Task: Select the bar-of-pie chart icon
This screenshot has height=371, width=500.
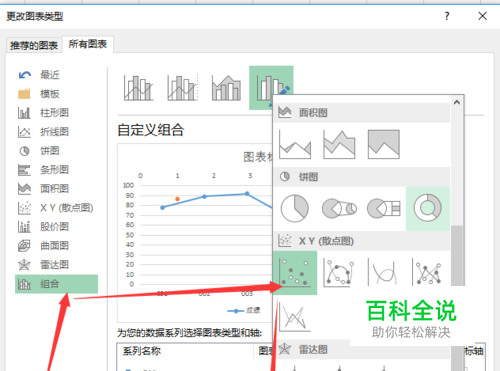Action: click(384, 208)
